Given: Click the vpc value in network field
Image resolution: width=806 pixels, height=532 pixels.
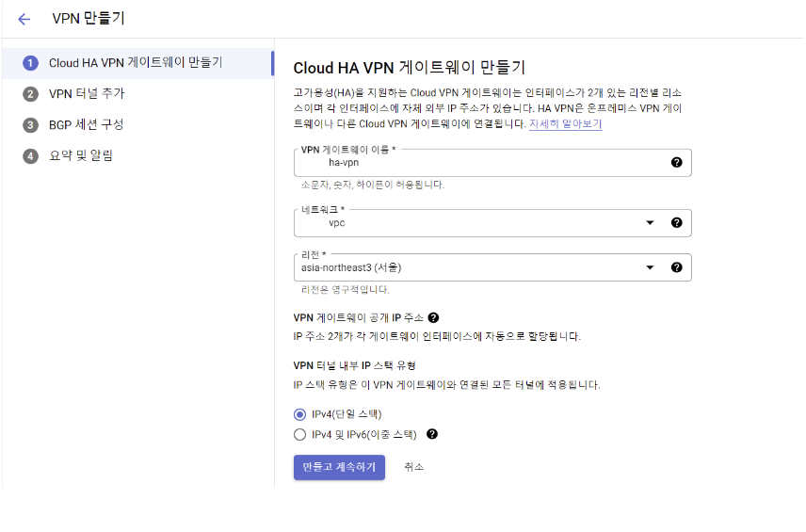Looking at the screenshot, I should pyautogui.click(x=337, y=223).
